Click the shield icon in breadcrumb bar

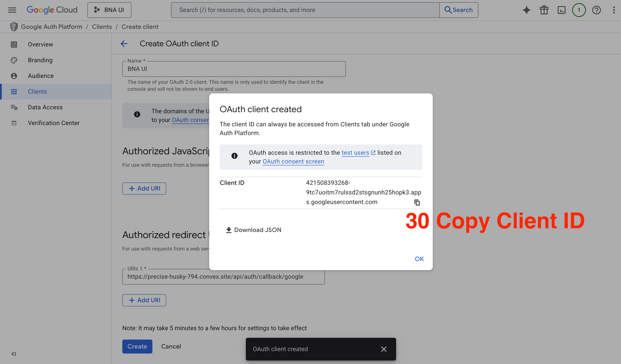pyautogui.click(x=14, y=27)
